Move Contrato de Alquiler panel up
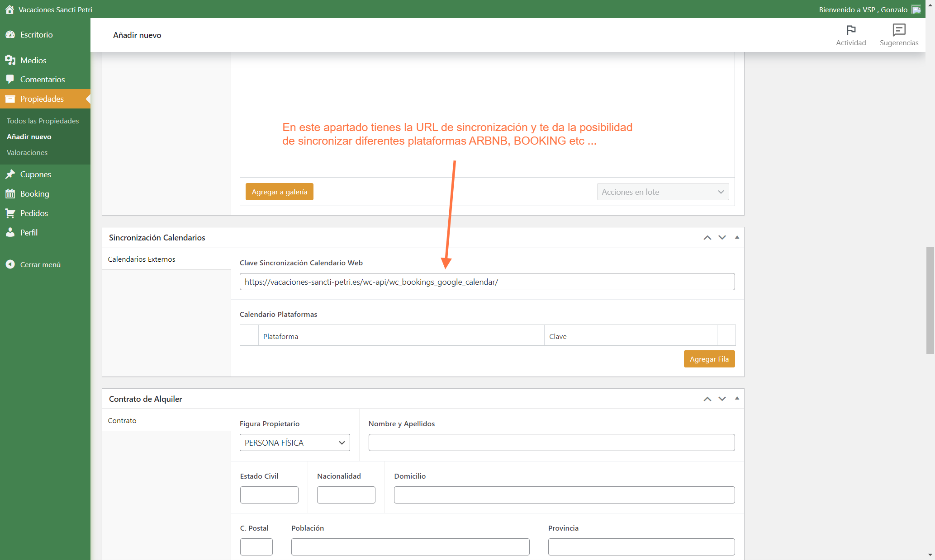This screenshot has height=560, width=935. point(707,399)
